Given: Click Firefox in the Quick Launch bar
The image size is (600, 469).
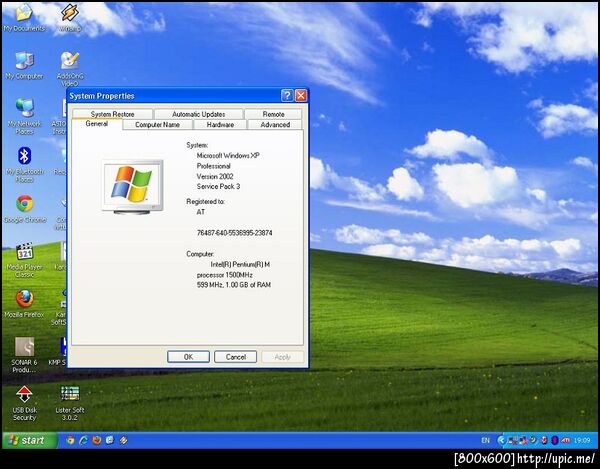Looking at the screenshot, I should point(96,440).
